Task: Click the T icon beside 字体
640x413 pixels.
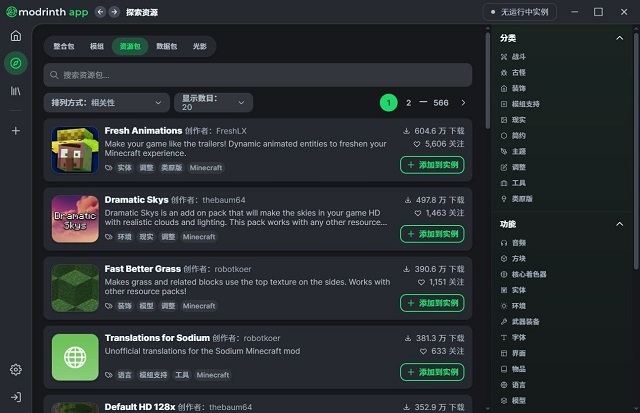Action: [504, 338]
